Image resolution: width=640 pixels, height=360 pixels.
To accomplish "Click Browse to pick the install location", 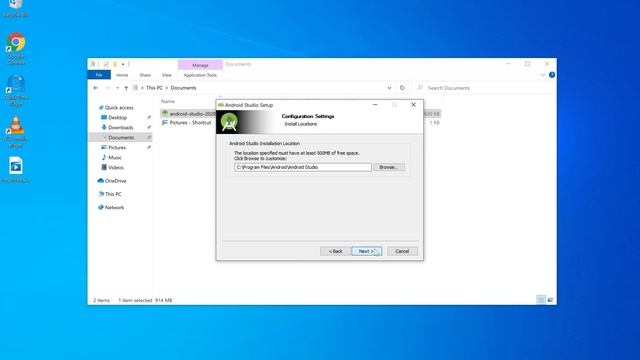I will click(389, 167).
